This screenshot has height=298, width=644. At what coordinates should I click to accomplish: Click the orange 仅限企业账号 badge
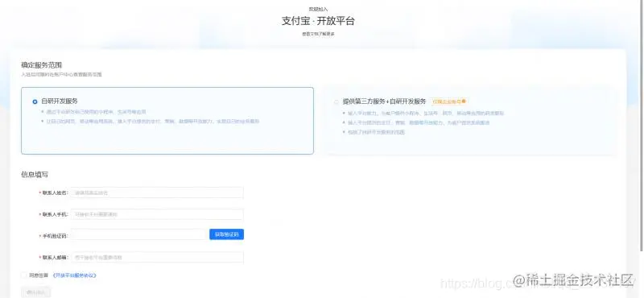tap(449, 101)
